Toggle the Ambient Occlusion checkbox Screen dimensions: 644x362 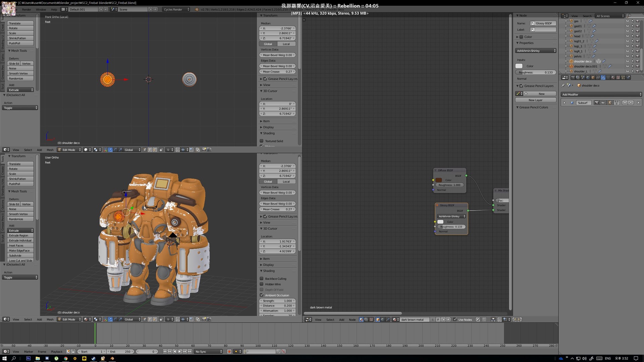click(262, 295)
